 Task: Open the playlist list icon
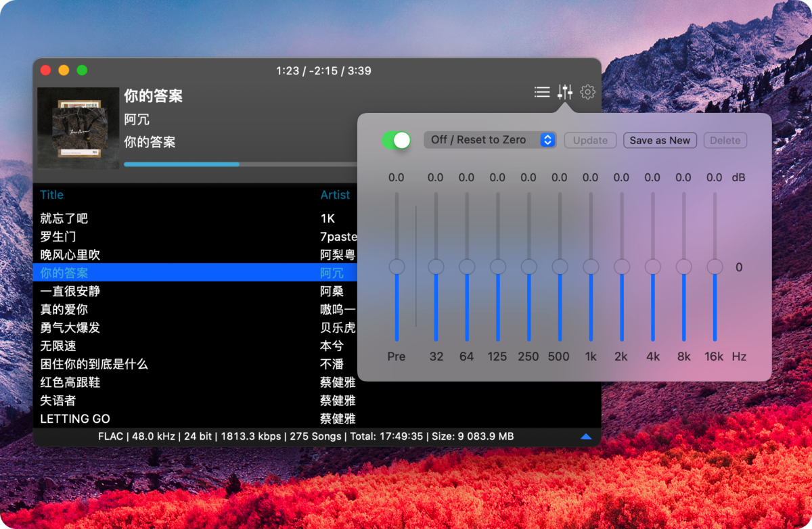(541, 92)
